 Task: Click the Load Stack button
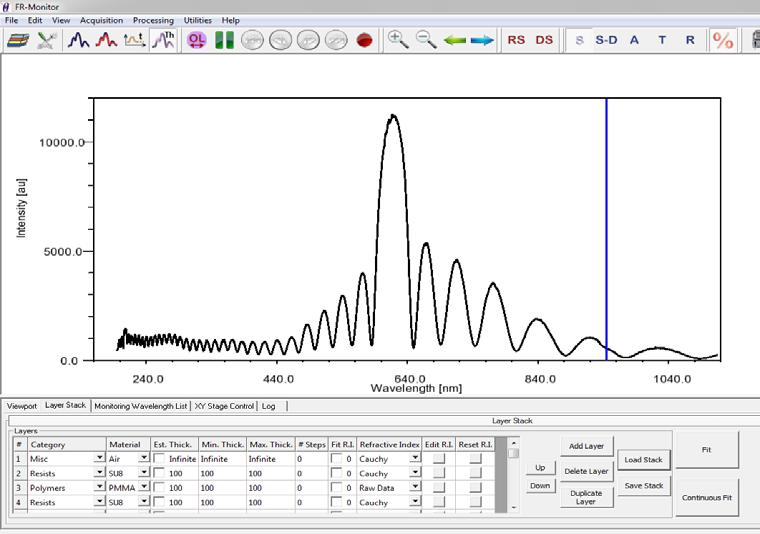(644, 460)
